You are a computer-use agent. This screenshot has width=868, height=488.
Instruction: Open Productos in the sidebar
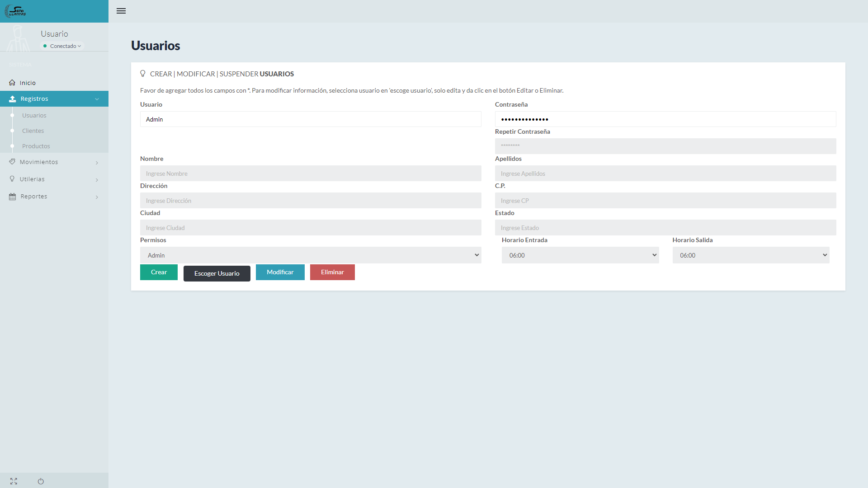36,146
